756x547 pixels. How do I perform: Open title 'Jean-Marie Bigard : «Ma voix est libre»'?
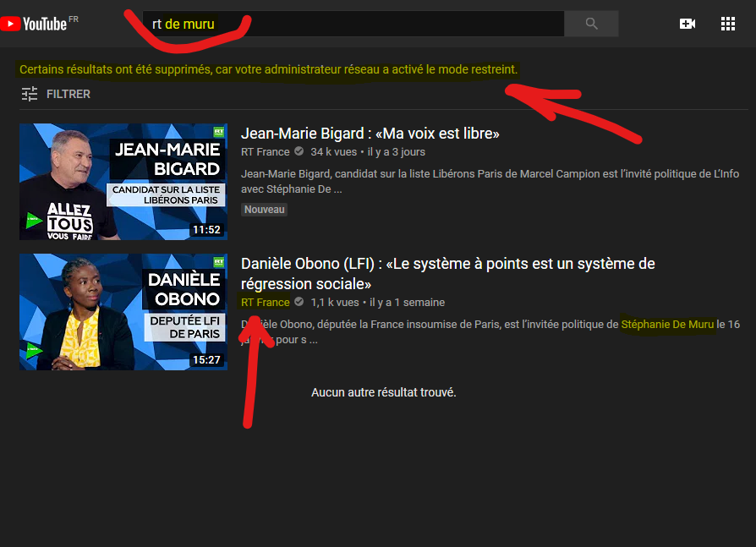(x=370, y=134)
